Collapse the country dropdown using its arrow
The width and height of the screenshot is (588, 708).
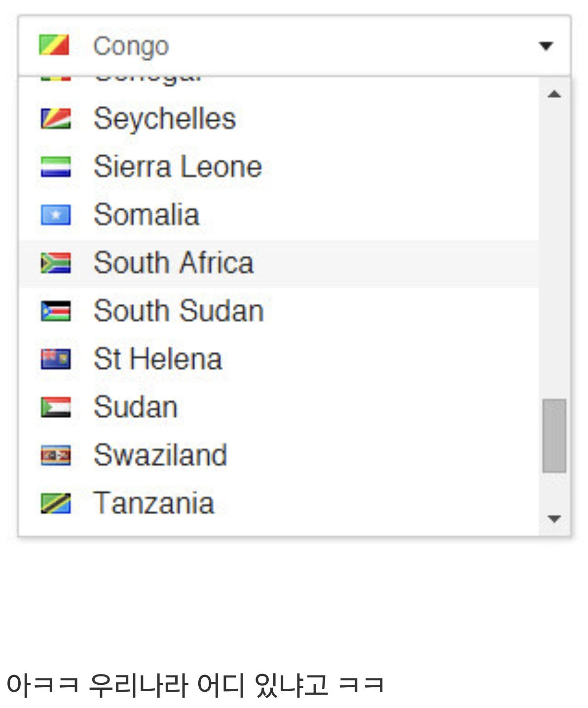pos(545,46)
